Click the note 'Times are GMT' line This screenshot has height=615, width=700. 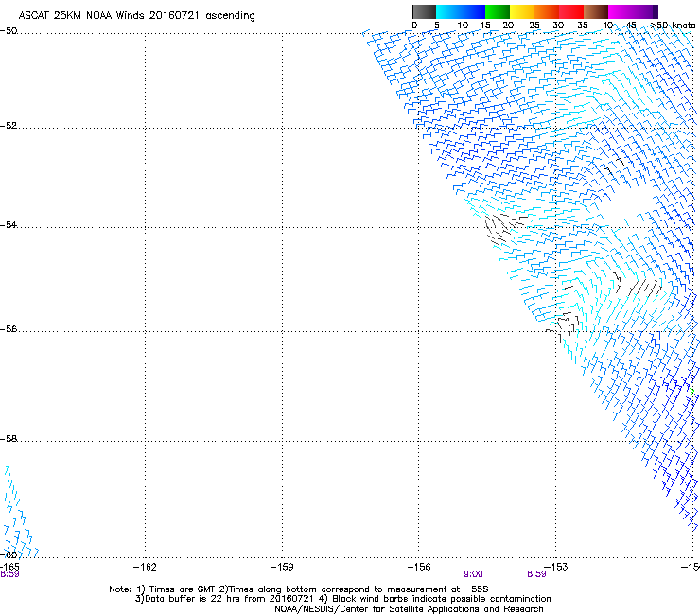tap(298, 589)
